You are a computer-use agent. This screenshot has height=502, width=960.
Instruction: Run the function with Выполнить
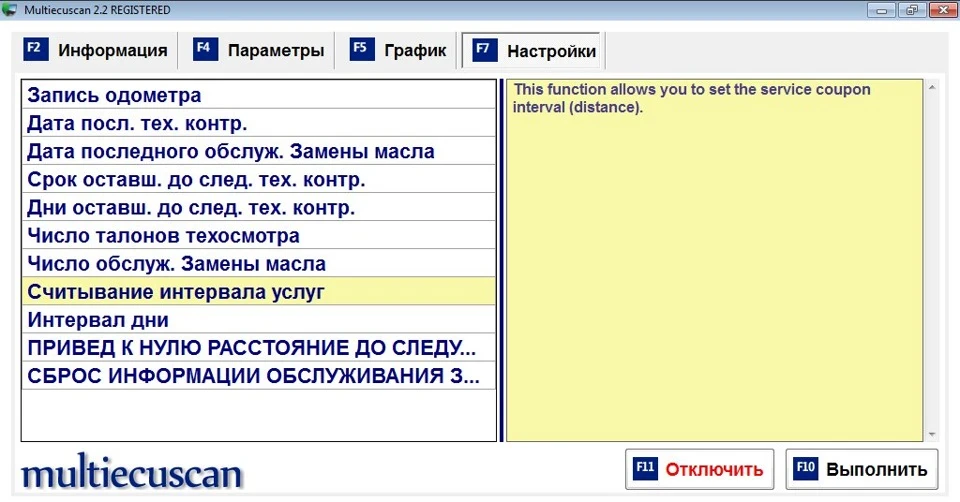tap(861, 469)
